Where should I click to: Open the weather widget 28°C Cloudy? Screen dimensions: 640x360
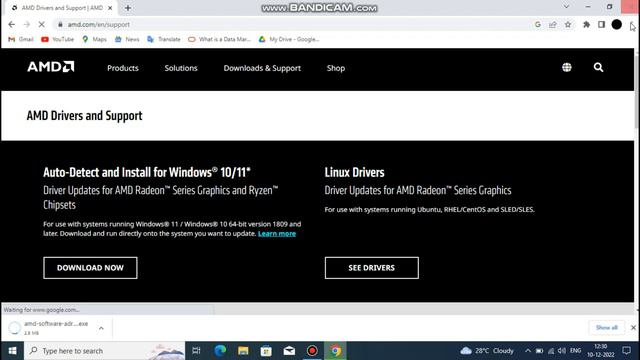pyautogui.click(x=487, y=351)
